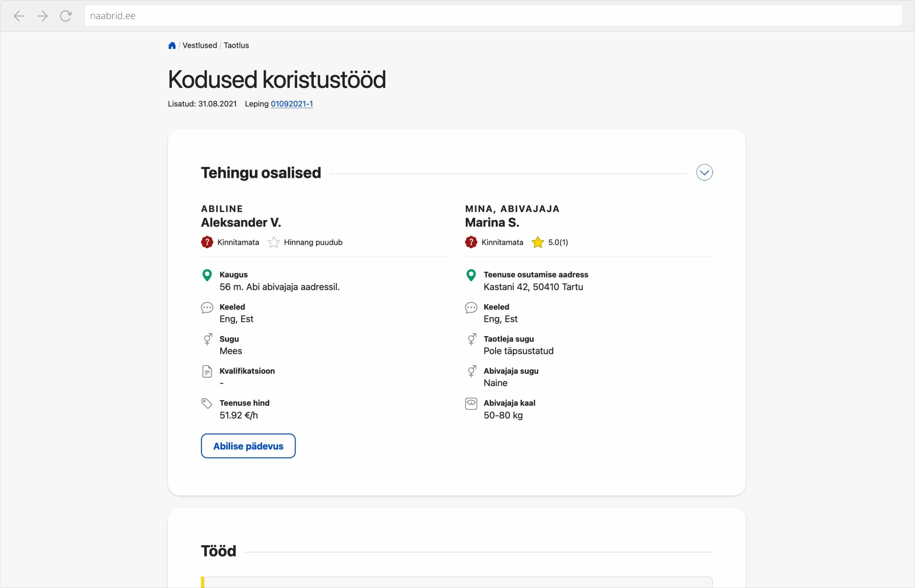Viewport: 915px width, 588px height.
Task: Click green location pin beside Kaugus
Action: click(207, 275)
